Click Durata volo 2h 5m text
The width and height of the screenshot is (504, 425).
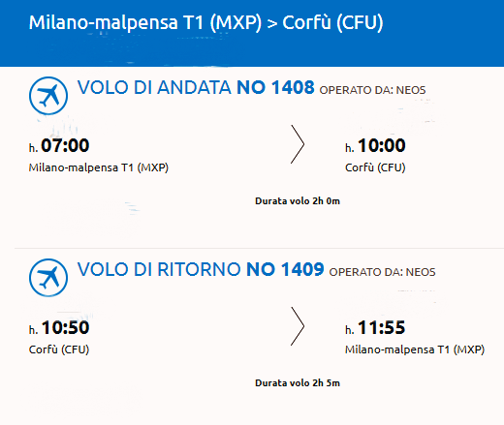(x=298, y=383)
